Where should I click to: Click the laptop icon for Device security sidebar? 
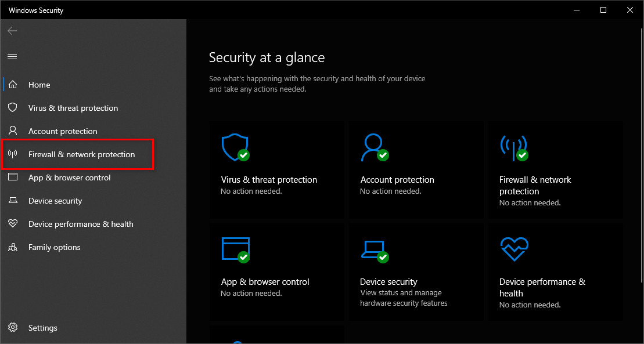click(13, 201)
